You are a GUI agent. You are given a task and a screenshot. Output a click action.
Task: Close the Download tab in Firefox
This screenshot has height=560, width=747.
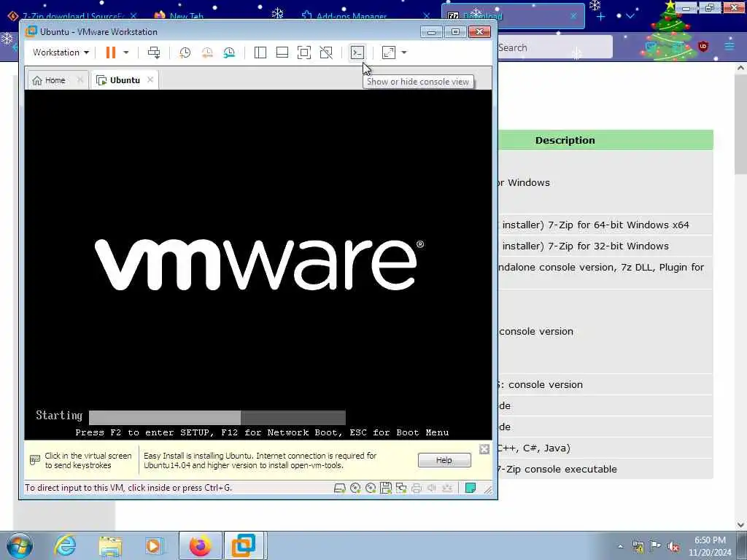pyautogui.click(x=573, y=16)
